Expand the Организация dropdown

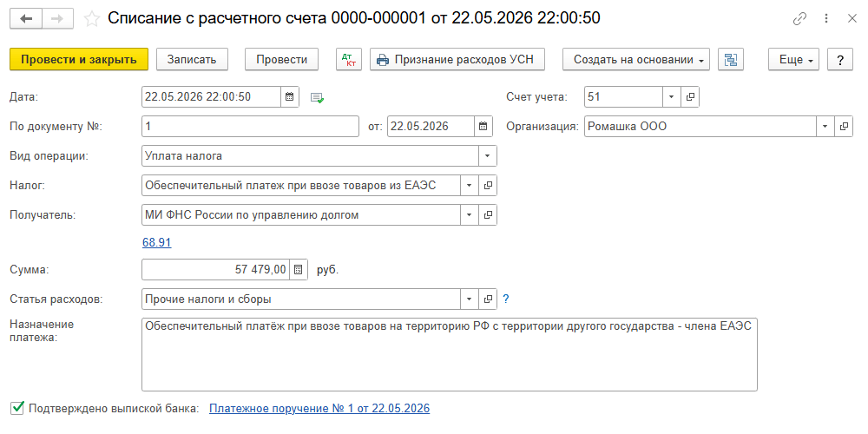tap(825, 126)
